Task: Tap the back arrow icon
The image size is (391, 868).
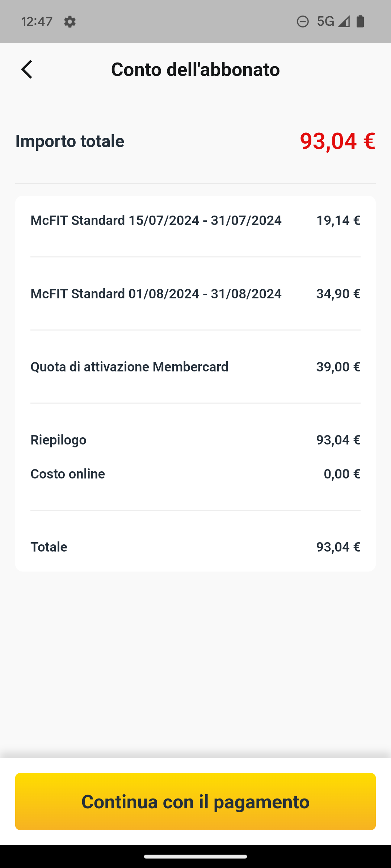Action: (27, 69)
